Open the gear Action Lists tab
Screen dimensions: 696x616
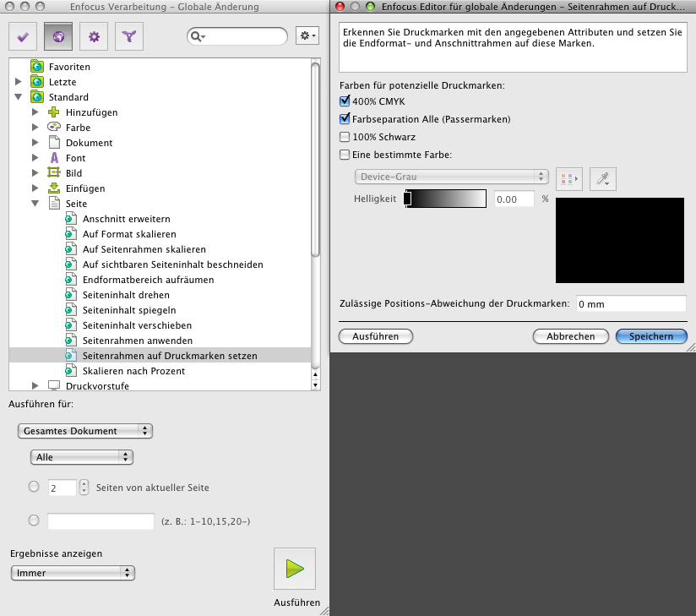pyautogui.click(x=94, y=36)
